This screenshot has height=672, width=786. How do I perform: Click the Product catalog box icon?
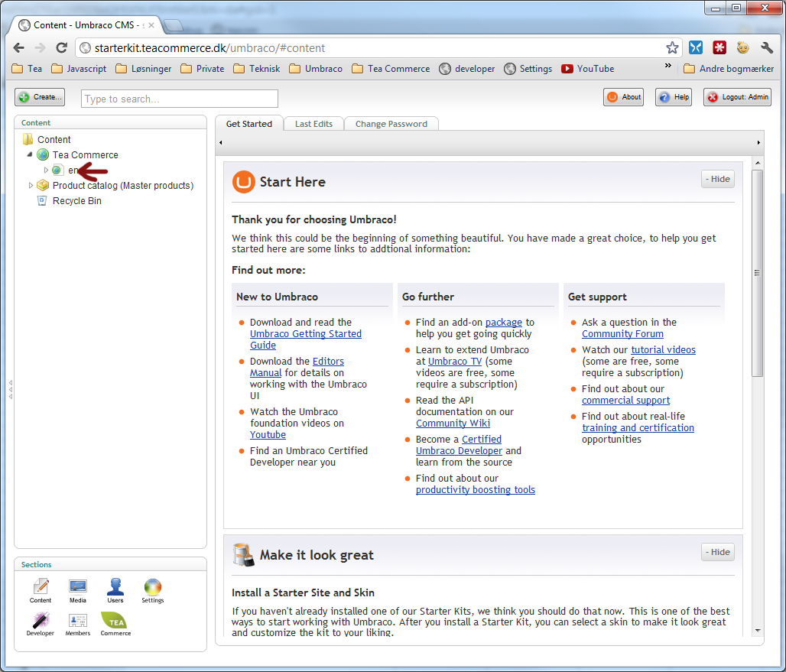click(43, 186)
